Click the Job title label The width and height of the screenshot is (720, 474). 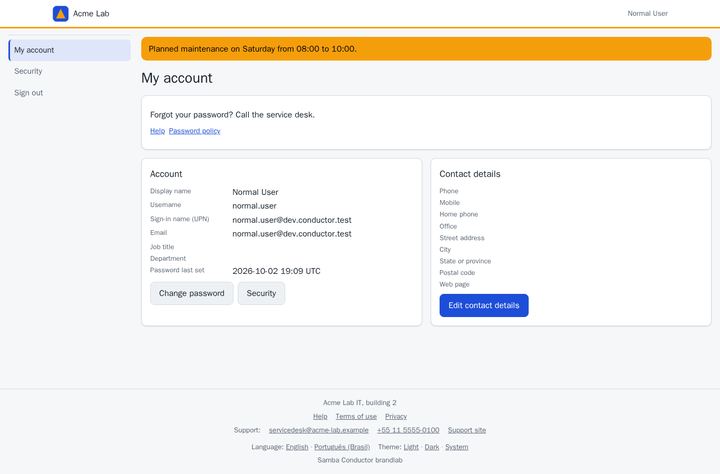[x=162, y=247]
